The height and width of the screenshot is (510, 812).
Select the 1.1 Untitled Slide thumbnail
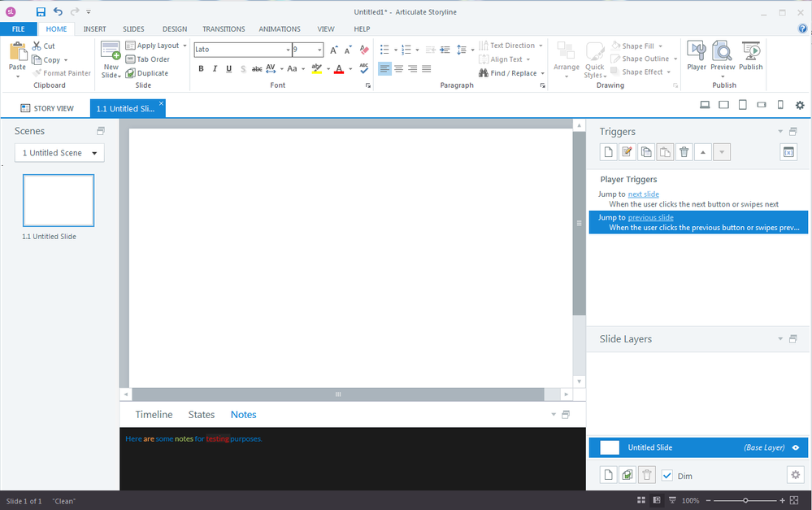(59, 200)
